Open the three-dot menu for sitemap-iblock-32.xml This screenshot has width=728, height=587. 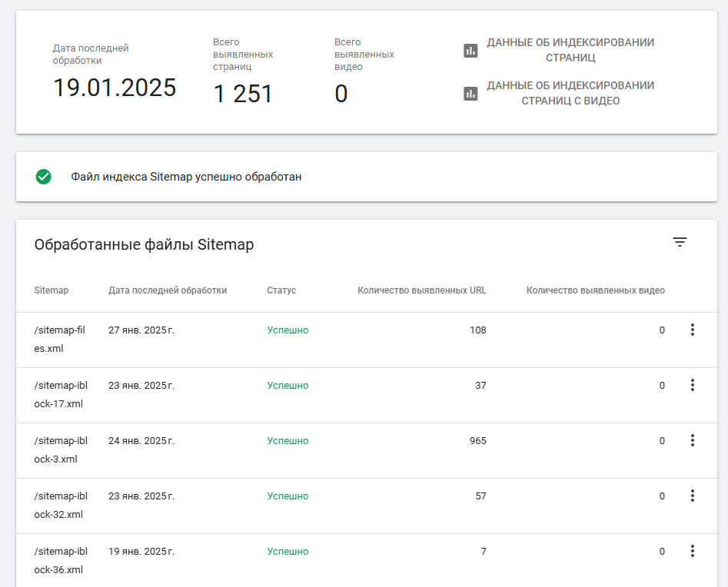point(692,496)
